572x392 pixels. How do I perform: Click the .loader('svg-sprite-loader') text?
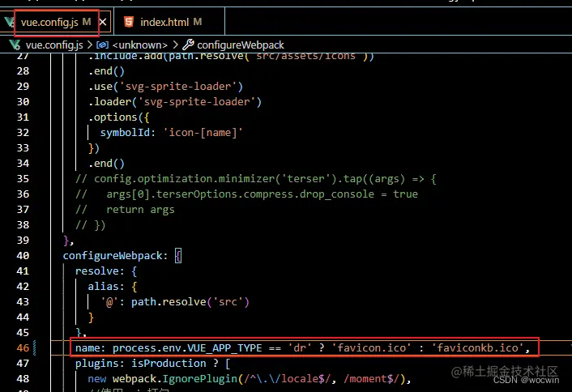point(175,102)
